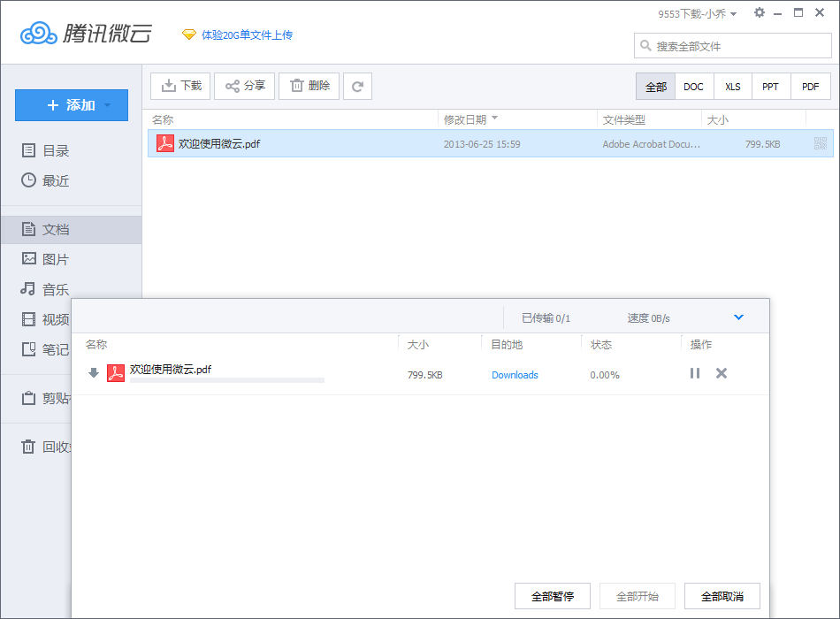Click the 剪贴 clipboard icon

coord(28,398)
